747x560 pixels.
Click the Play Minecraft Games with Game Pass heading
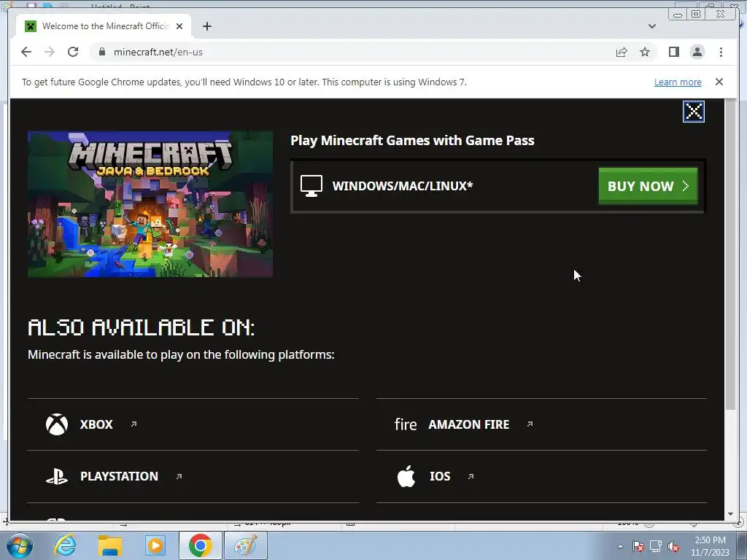(x=412, y=141)
